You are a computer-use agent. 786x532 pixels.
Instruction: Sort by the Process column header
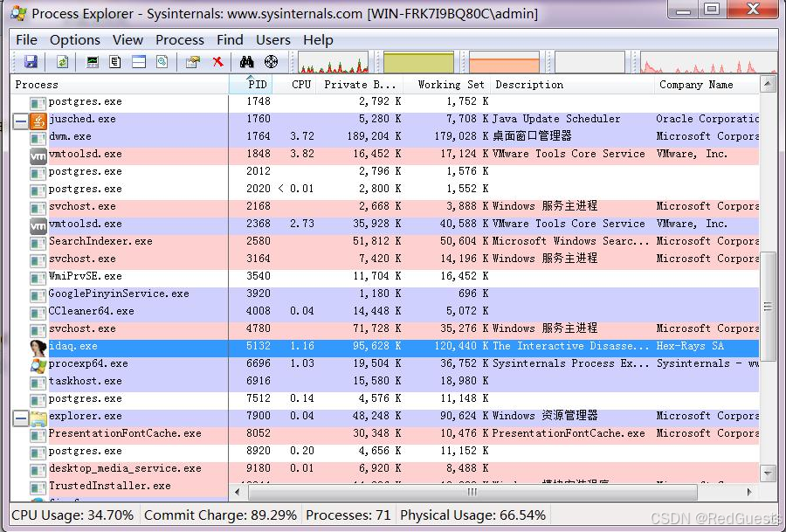[120, 84]
